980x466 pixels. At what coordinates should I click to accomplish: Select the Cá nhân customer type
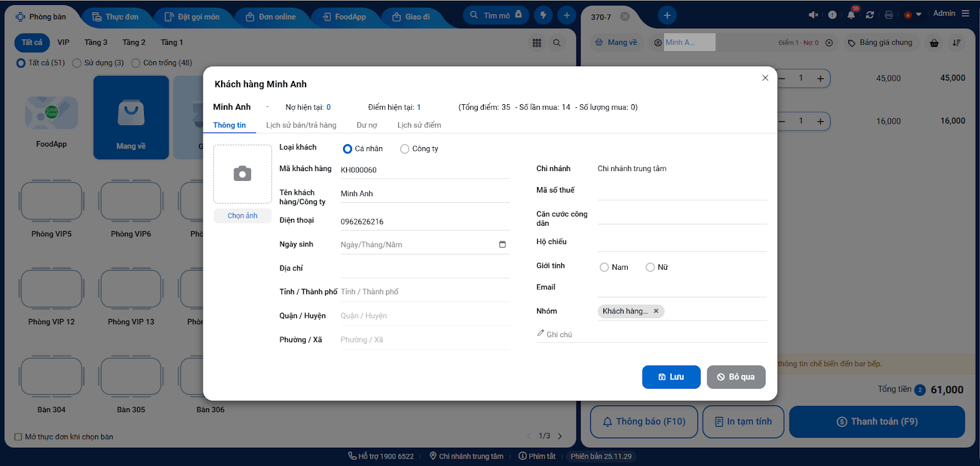347,149
